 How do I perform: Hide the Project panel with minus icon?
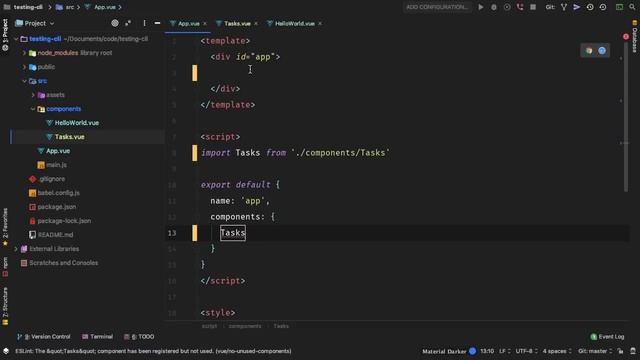pos(157,23)
